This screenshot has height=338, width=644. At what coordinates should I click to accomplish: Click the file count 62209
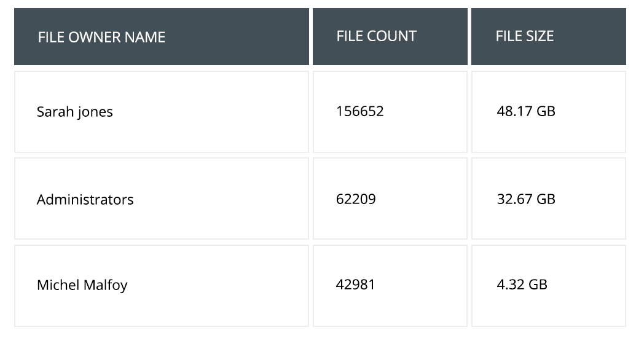[356, 199]
